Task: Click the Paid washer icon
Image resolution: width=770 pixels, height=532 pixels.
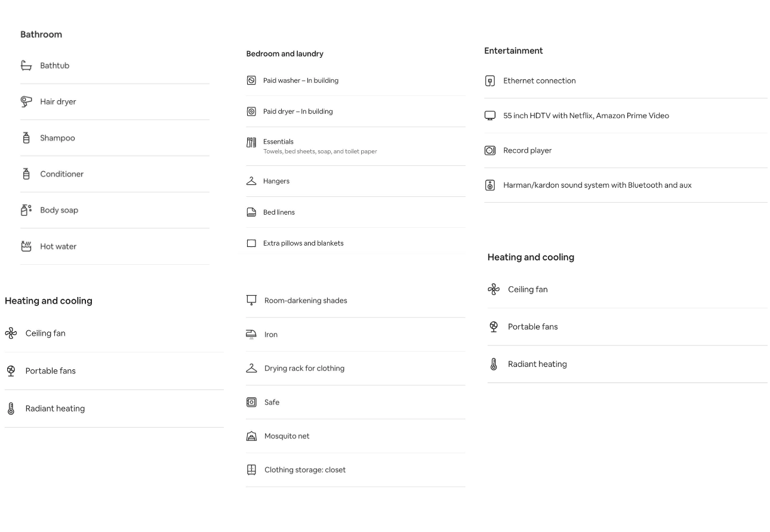Action: [x=251, y=81]
